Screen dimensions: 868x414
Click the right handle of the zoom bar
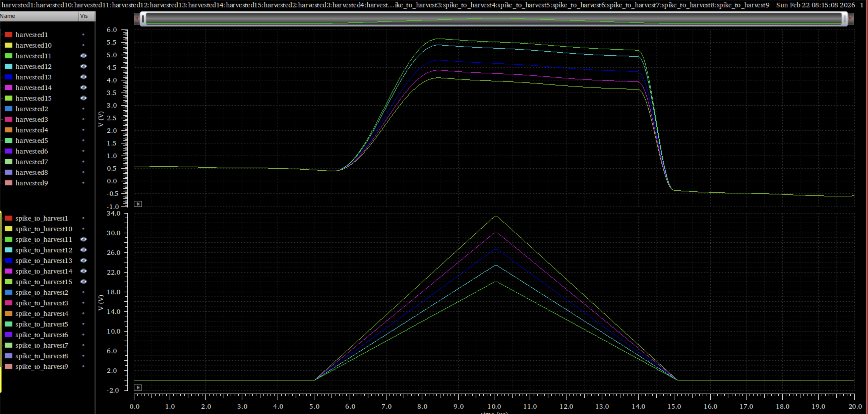(844, 19)
